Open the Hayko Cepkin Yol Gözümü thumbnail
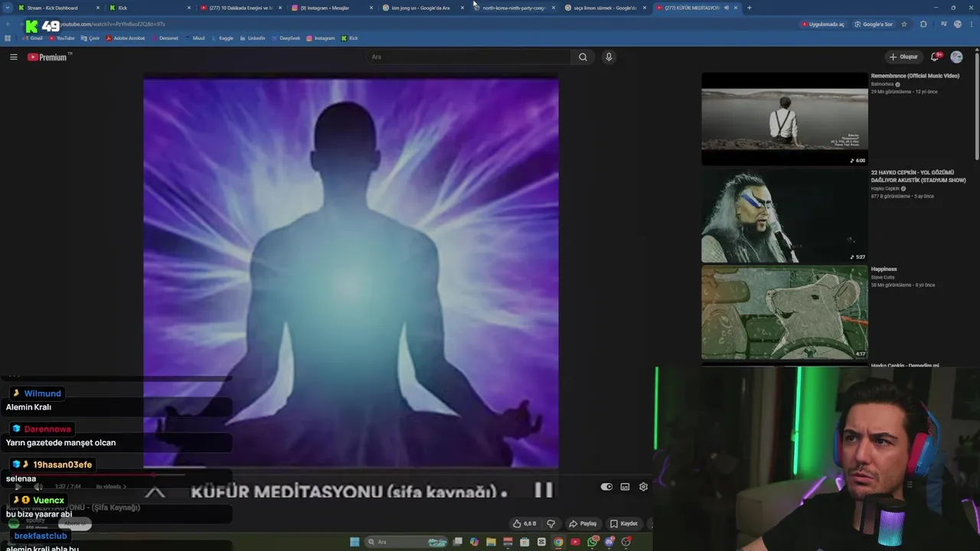 click(785, 216)
